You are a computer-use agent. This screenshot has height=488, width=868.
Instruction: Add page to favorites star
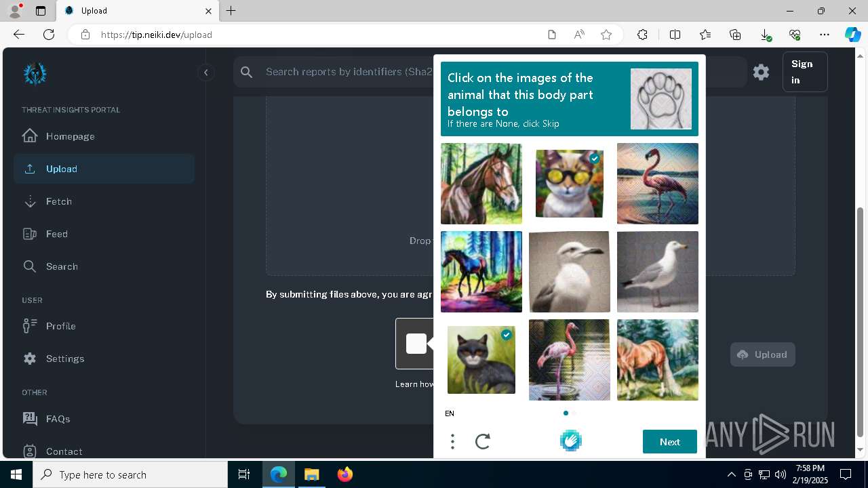pyautogui.click(x=606, y=35)
